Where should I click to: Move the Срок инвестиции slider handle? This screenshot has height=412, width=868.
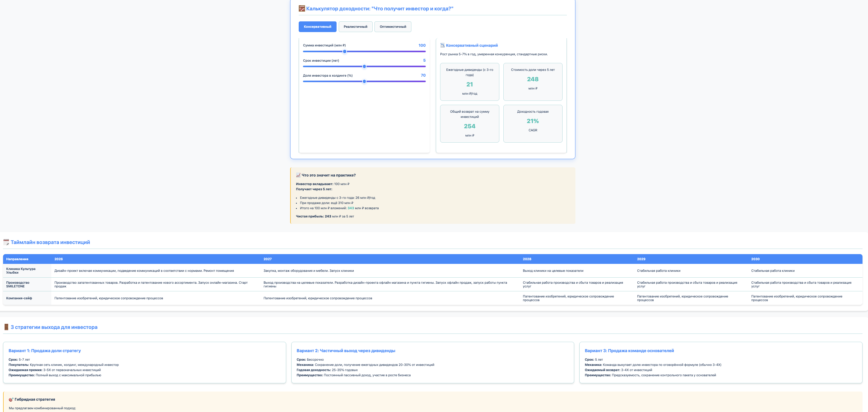[x=364, y=66]
